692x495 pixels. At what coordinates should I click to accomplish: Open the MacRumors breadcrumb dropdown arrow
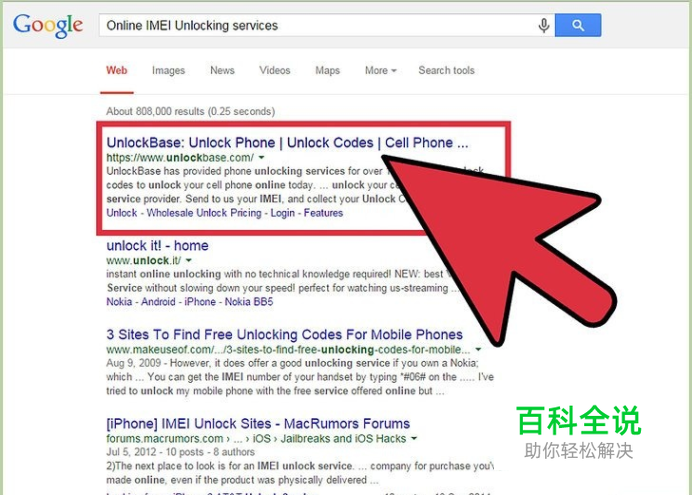pyautogui.click(x=414, y=439)
